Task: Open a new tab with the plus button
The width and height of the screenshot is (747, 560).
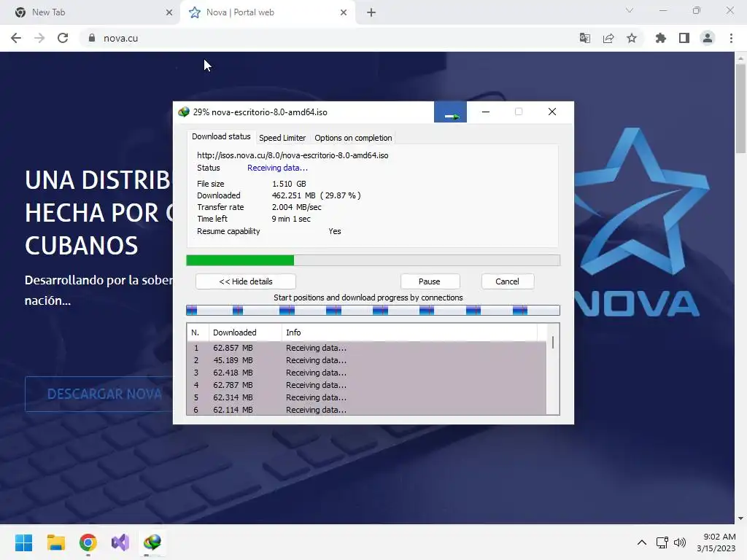Action: 371,12
